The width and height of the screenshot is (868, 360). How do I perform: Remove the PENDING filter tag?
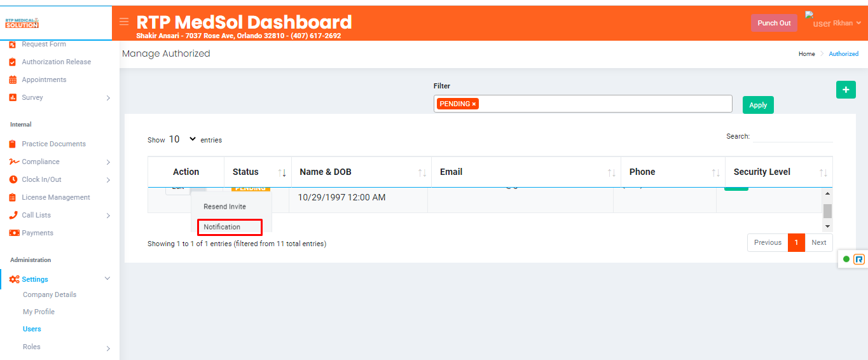474,104
